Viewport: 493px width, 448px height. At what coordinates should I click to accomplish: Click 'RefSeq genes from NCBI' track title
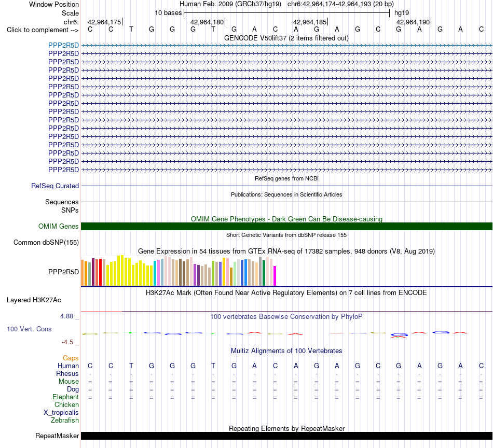[x=286, y=178]
